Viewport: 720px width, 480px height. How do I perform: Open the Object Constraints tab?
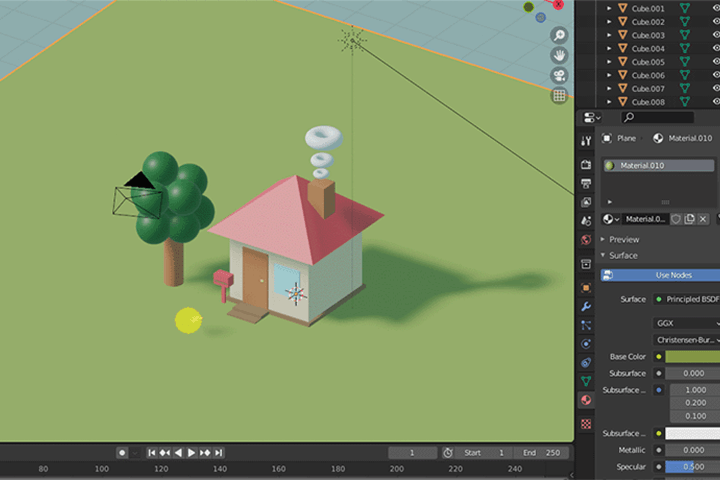(x=586, y=362)
